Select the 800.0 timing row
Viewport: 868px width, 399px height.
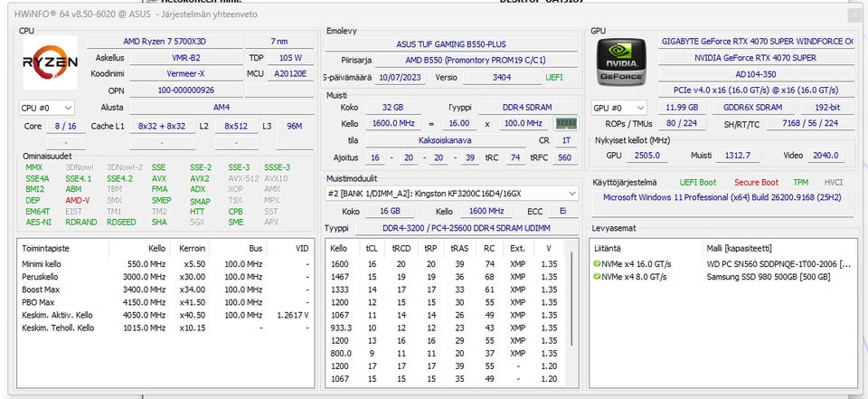pos(446,354)
